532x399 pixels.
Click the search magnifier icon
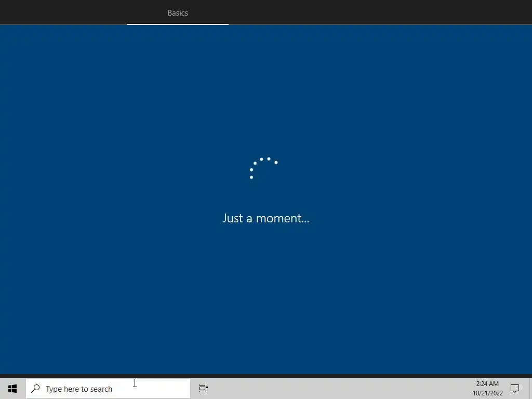(36, 389)
